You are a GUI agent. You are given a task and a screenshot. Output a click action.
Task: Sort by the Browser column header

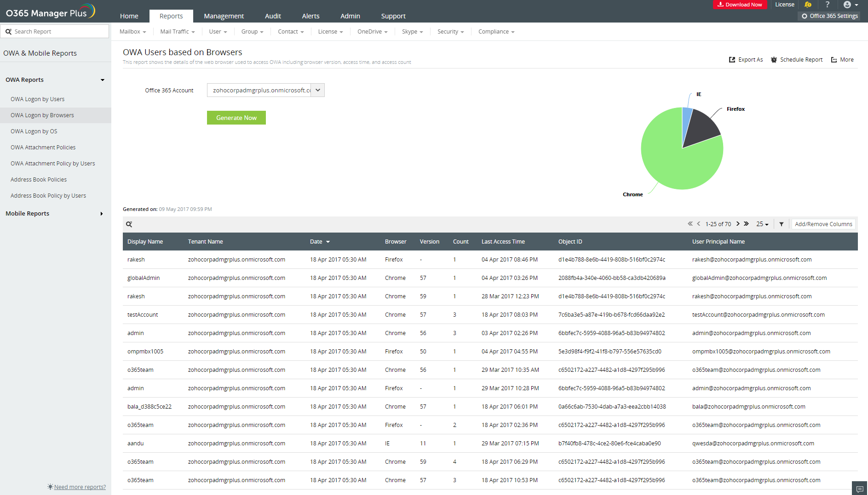pyautogui.click(x=396, y=242)
